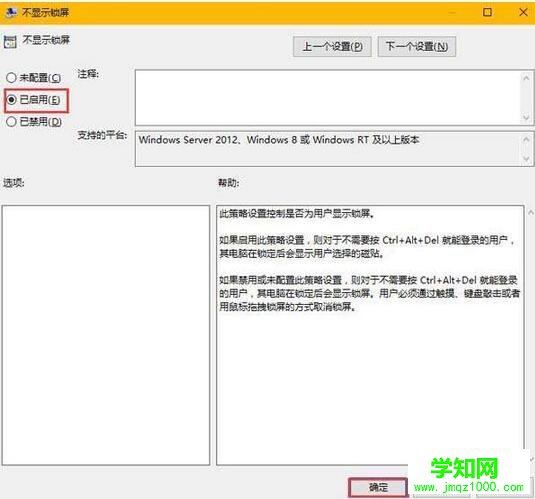The height and width of the screenshot is (499, 535).
Task: Close the 不显示锁屏 dialog window
Action: pyautogui.click(x=523, y=12)
